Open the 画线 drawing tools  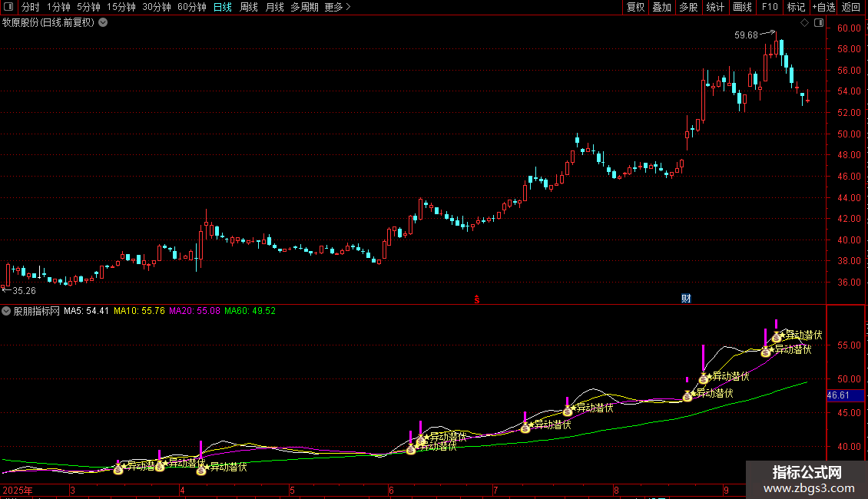tap(742, 7)
